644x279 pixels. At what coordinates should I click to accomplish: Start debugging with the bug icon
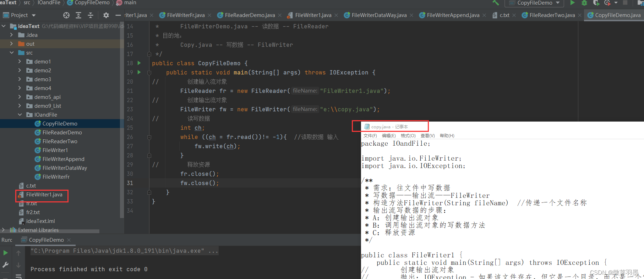pyautogui.click(x=584, y=3)
